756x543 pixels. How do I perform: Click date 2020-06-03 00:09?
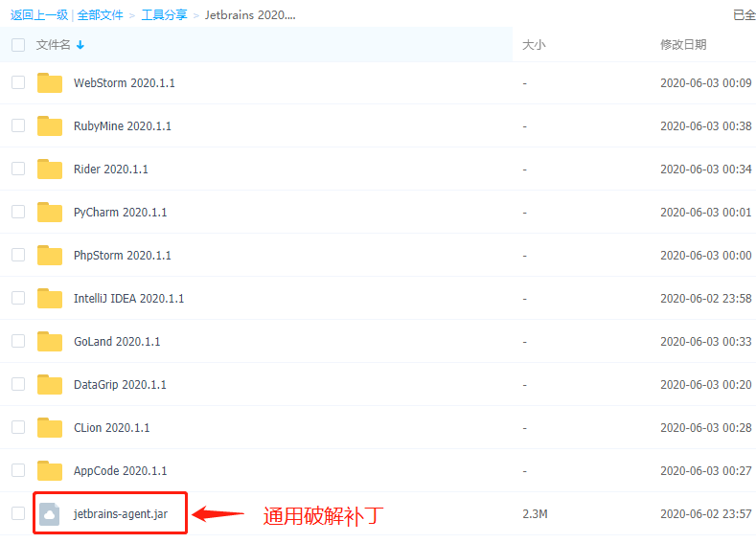pyautogui.click(x=706, y=83)
